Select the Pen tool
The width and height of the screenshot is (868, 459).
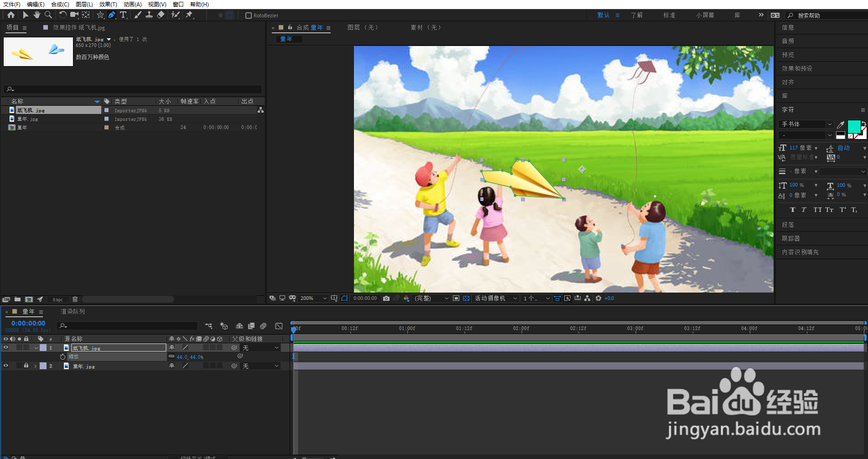[111, 15]
